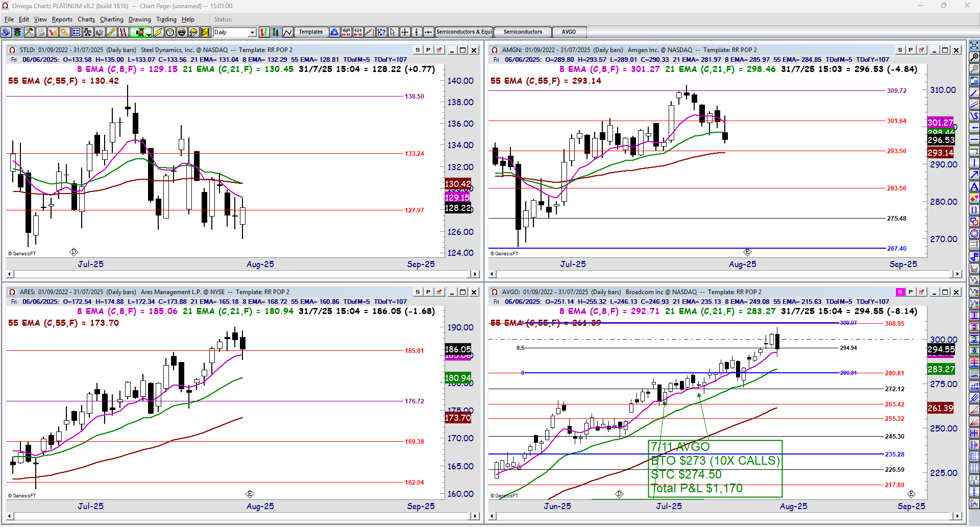Toggle the P button on the AMGN chart

(911, 50)
